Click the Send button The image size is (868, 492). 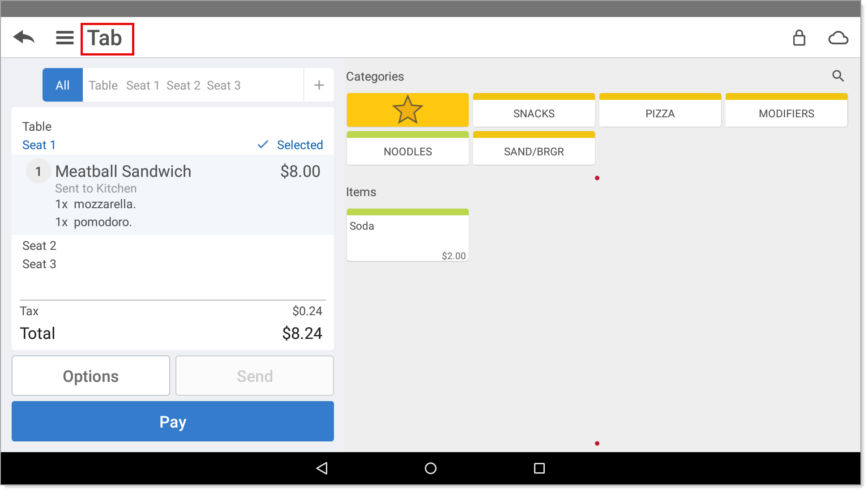click(255, 376)
